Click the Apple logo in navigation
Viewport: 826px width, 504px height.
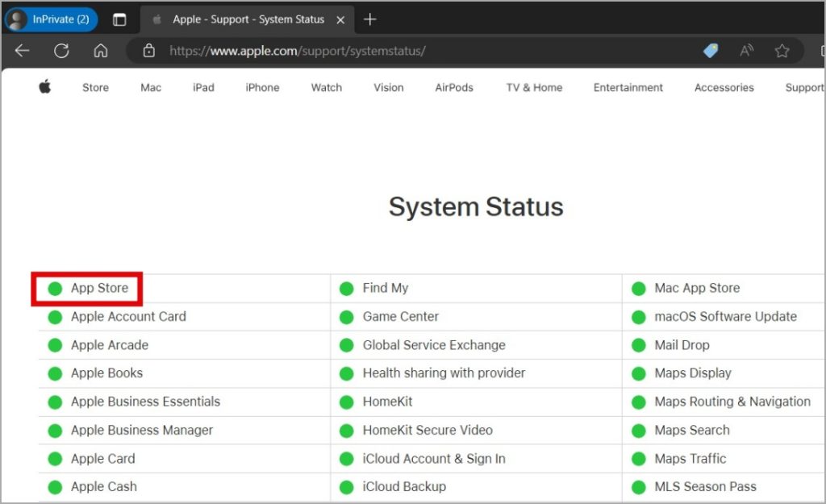pyautogui.click(x=45, y=86)
